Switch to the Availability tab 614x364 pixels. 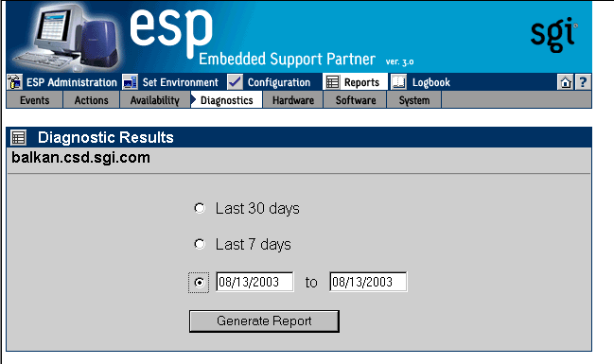[154, 100]
